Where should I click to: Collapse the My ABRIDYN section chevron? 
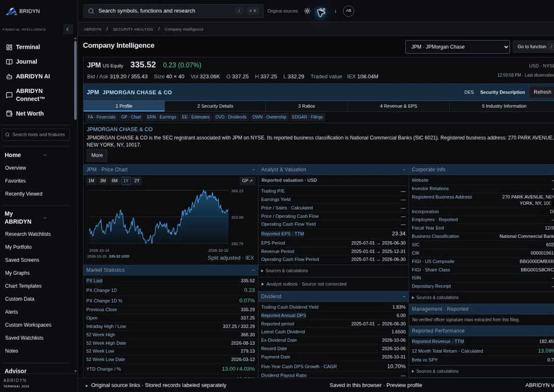(45, 218)
